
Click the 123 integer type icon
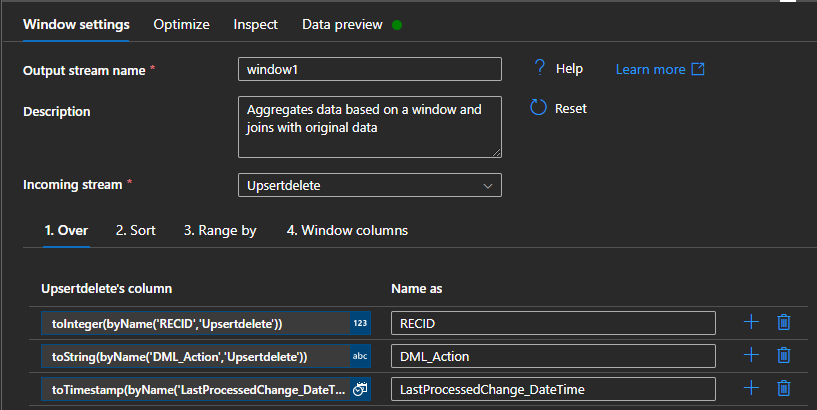click(x=360, y=323)
